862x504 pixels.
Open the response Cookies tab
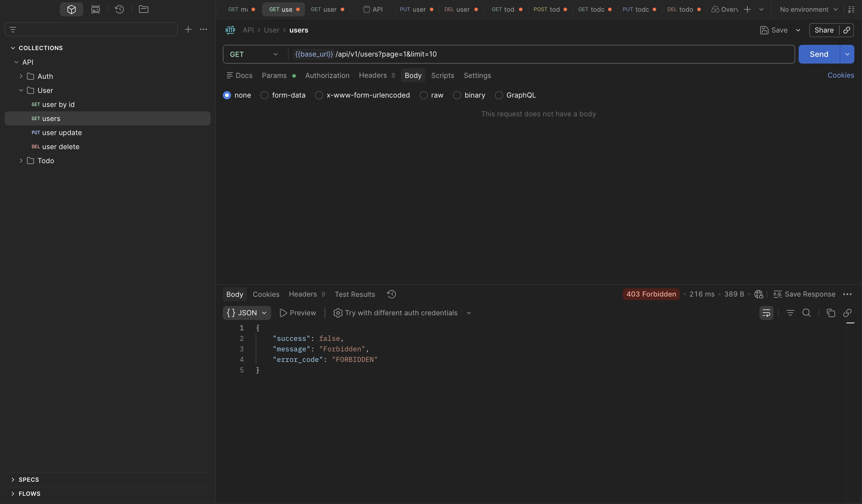tap(266, 294)
